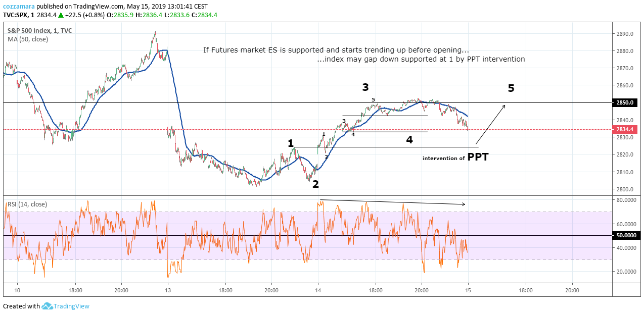644x315 pixels.
Task: Click the TradingView cloud logo icon
Action: [48, 306]
